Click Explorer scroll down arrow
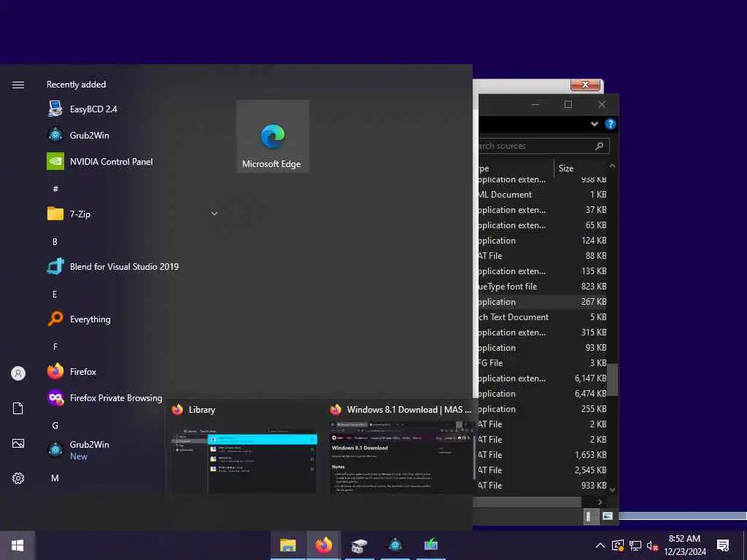 pyautogui.click(x=613, y=489)
